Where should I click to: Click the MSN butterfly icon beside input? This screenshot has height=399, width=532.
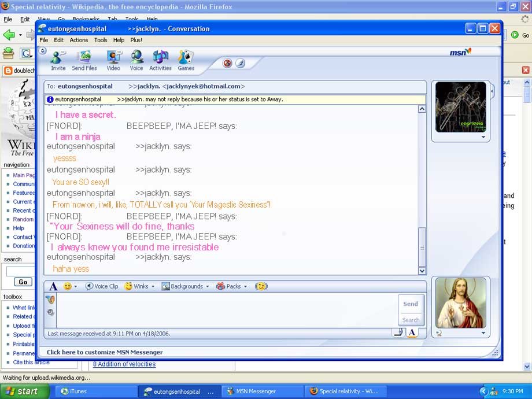[x=50, y=300]
